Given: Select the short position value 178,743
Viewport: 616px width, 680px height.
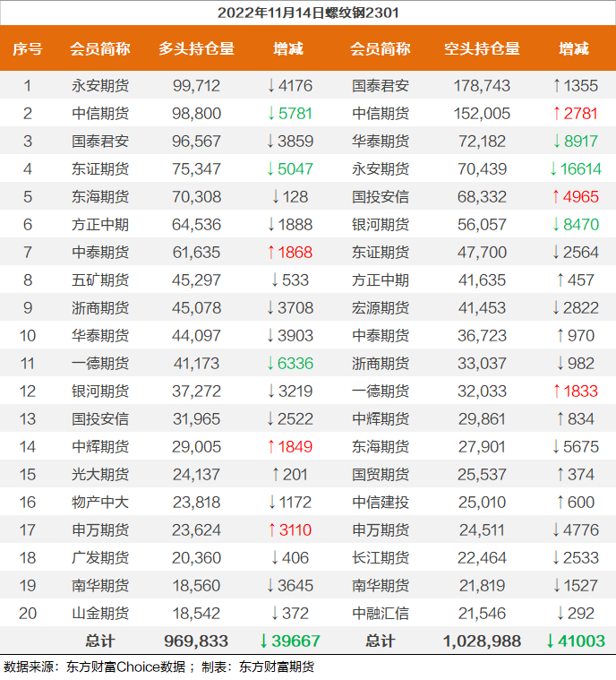Looking at the screenshot, I should [482, 86].
